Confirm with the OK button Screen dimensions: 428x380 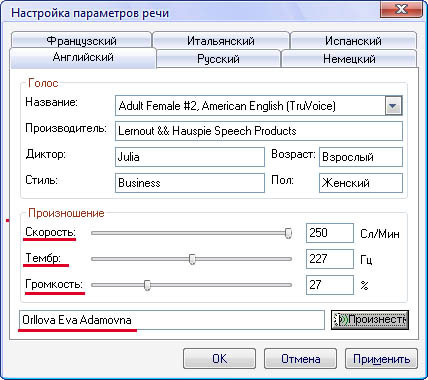tap(219, 359)
